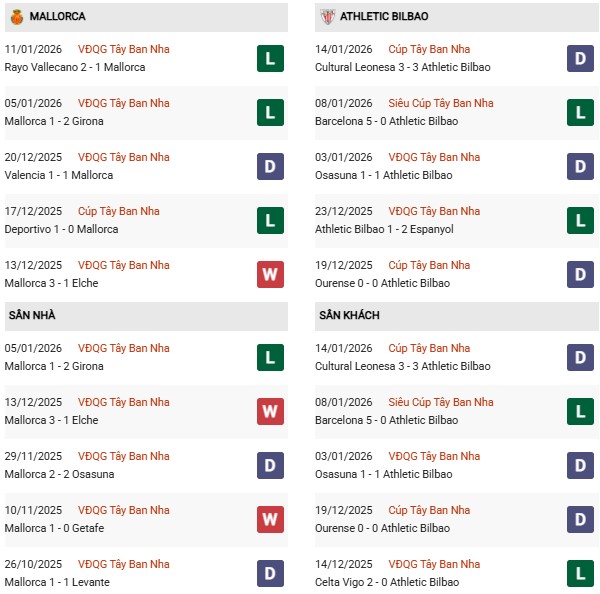Open Mallorca 2 - 2 Osasuna match

pos(59,475)
